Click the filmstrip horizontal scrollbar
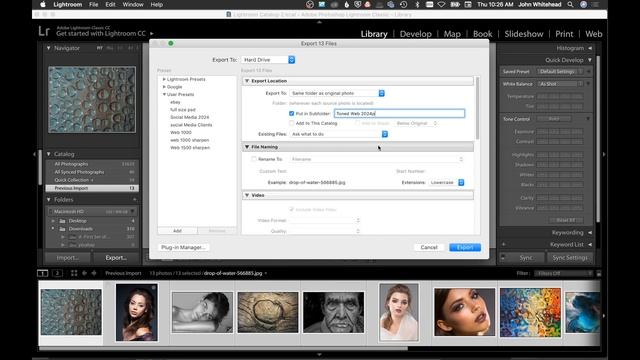 click(223, 349)
